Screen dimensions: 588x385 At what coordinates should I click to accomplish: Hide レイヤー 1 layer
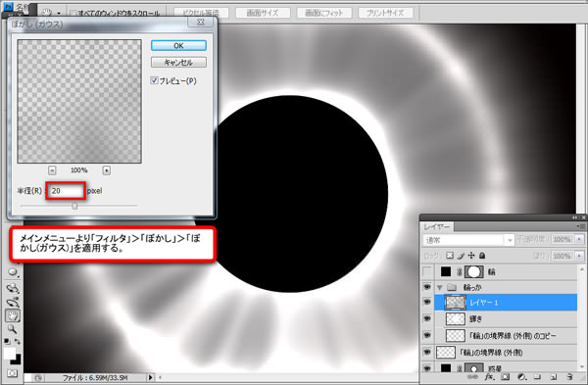pos(427,302)
